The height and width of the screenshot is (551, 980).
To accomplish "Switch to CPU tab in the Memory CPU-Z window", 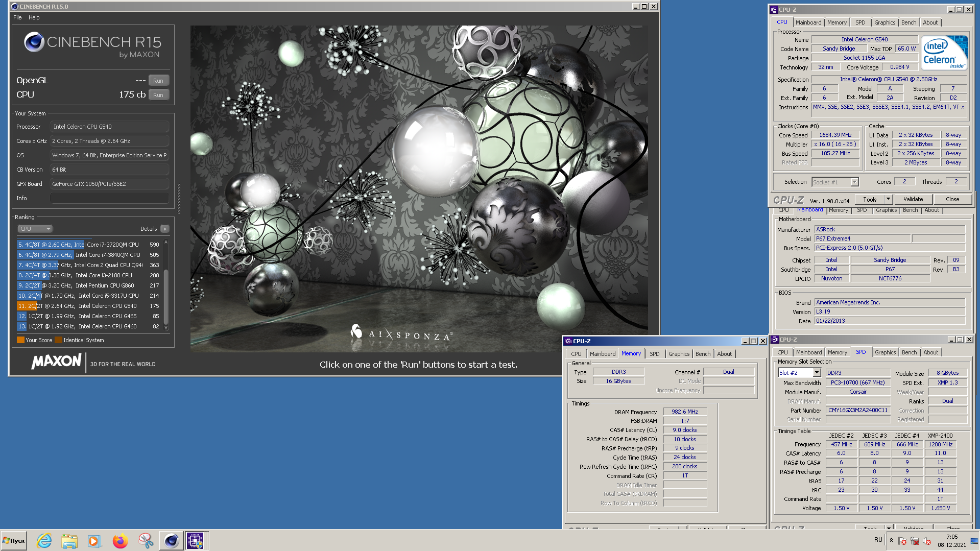I will pos(576,354).
